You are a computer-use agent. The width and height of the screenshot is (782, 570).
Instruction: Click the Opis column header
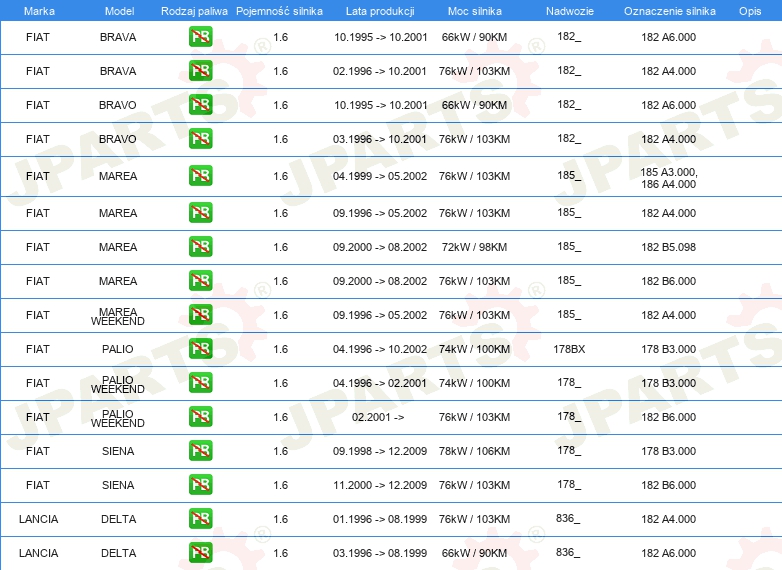tap(750, 11)
